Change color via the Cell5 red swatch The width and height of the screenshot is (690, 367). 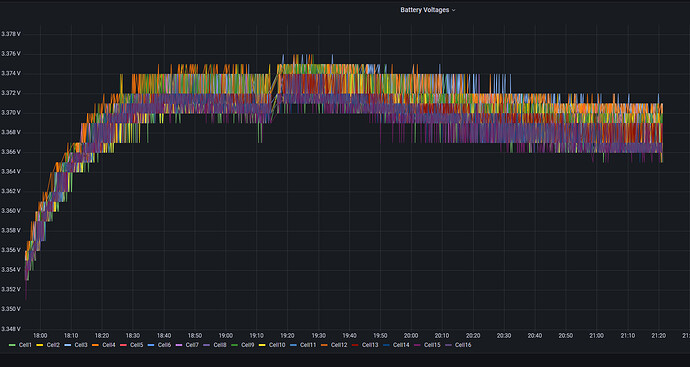[124, 345]
